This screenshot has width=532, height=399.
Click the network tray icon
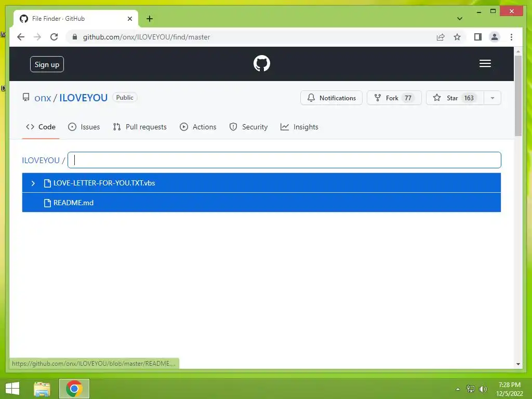click(x=471, y=389)
